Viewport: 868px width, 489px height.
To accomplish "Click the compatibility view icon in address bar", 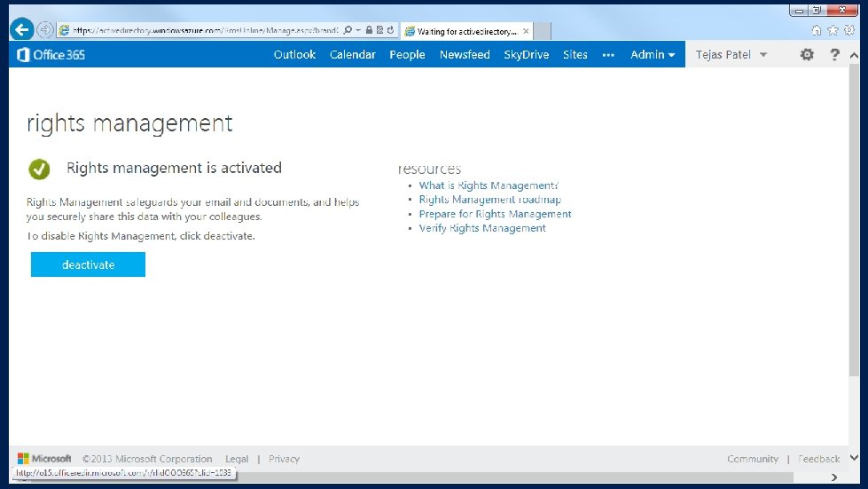I will (x=379, y=30).
